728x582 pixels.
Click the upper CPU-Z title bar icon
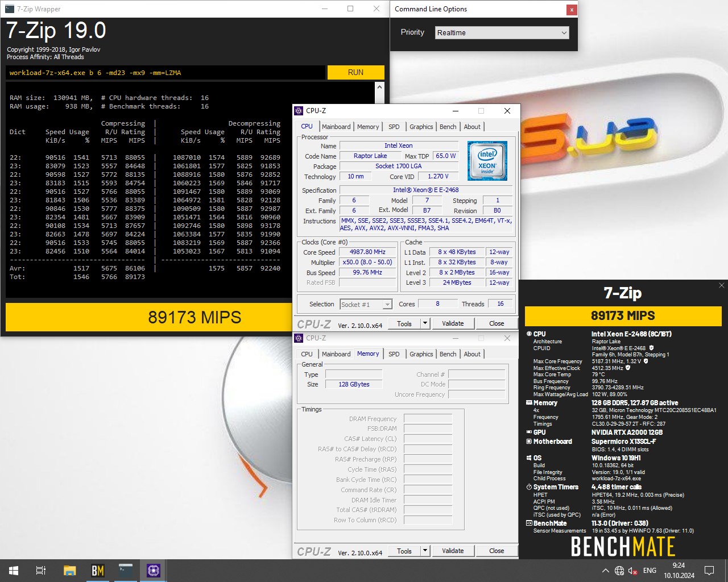coord(299,111)
